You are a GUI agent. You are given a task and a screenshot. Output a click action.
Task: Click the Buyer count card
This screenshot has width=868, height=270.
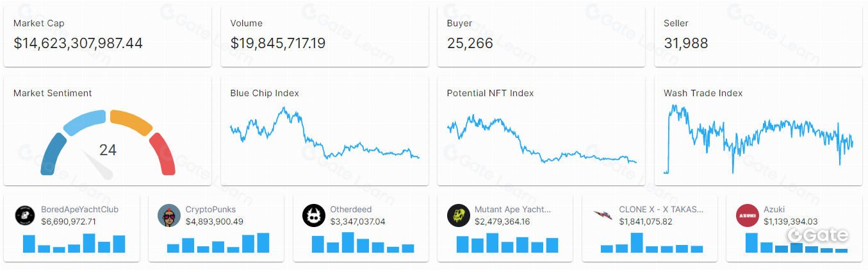click(541, 36)
